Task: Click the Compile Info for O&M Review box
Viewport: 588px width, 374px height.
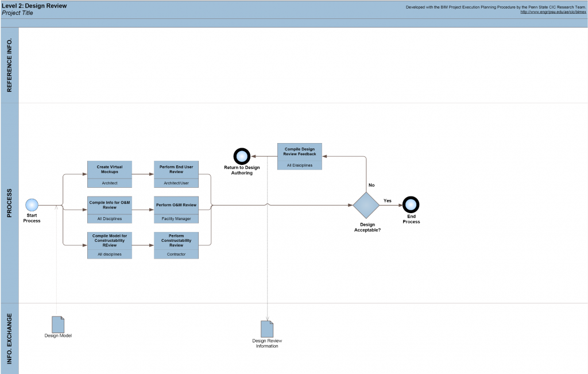Action: pyautogui.click(x=110, y=209)
